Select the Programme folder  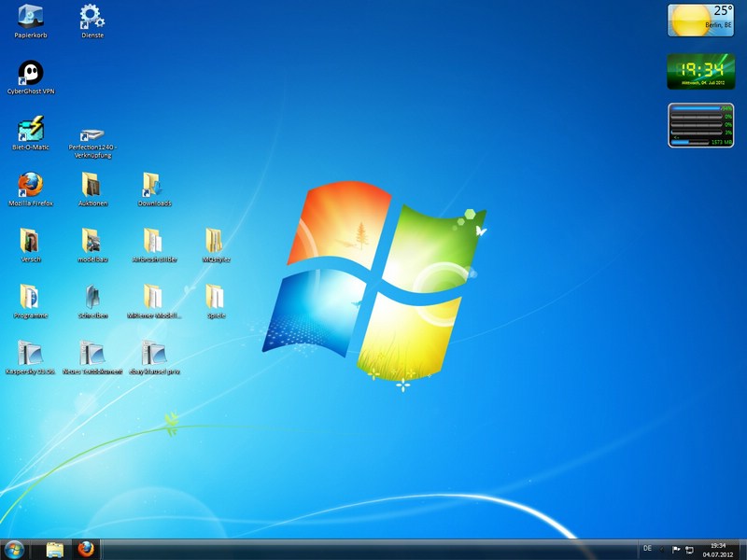pyautogui.click(x=31, y=301)
